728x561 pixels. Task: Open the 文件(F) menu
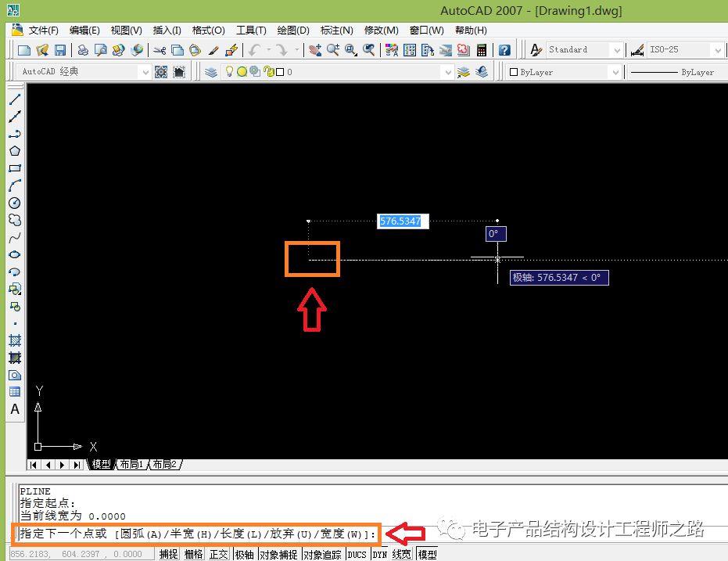pos(43,31)
